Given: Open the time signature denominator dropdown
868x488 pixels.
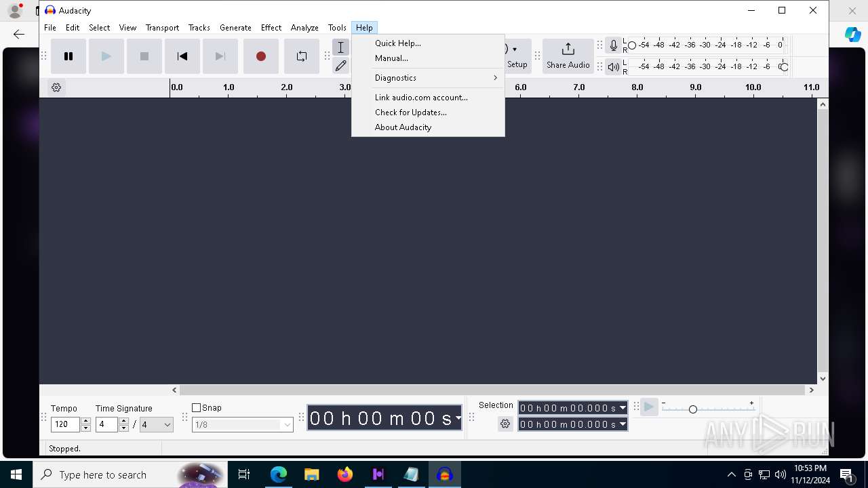Looking at the screenshot, I should click(157, 425).
